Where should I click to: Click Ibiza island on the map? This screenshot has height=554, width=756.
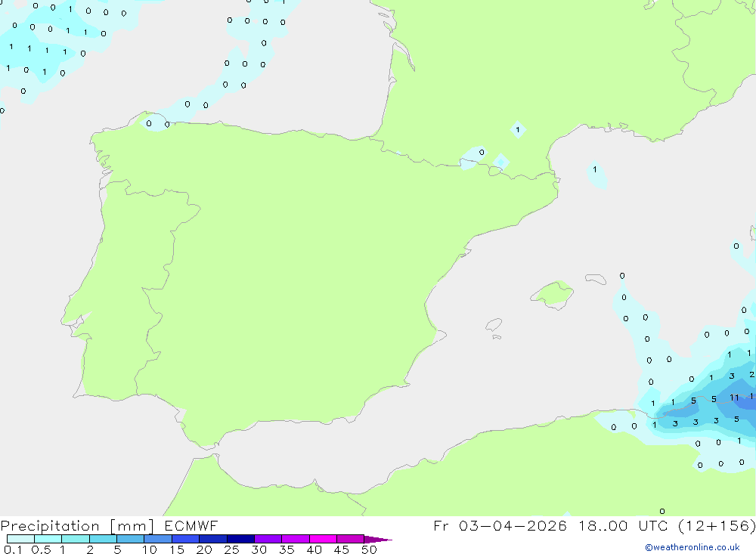click(494, 324)
